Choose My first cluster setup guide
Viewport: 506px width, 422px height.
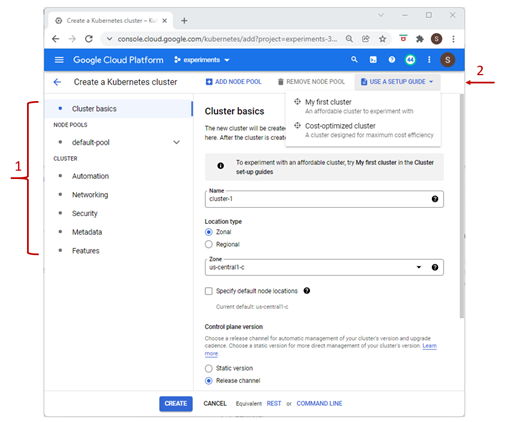363,106
